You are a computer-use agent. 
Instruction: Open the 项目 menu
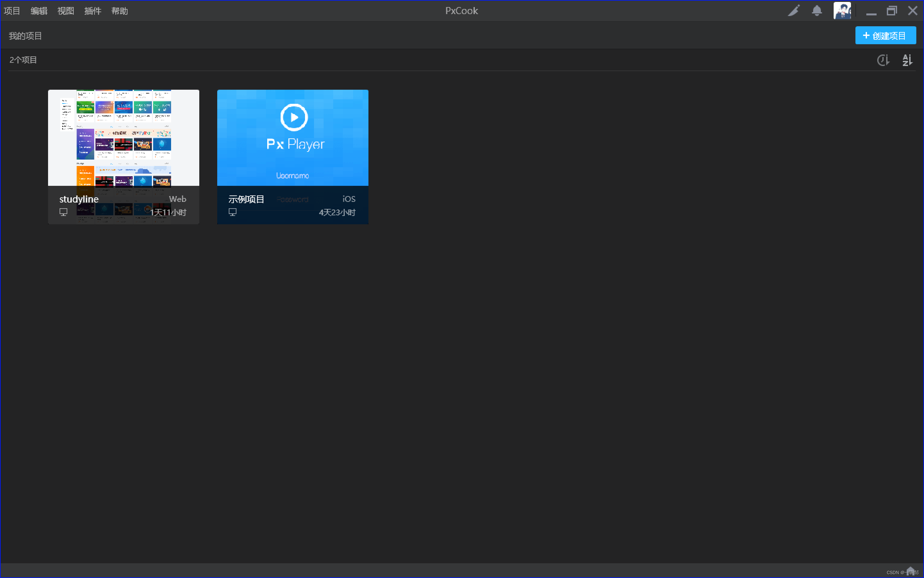click(12, 11)
